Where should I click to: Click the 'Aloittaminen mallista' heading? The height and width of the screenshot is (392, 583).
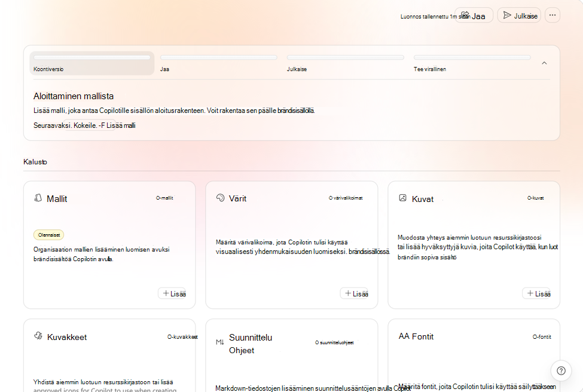[74, 96]
